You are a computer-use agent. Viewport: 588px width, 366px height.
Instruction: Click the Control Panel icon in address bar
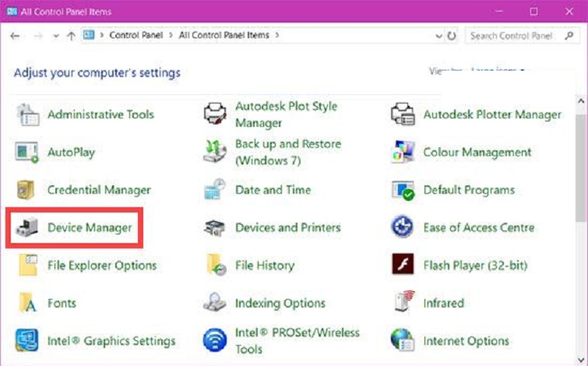[89, 35]
